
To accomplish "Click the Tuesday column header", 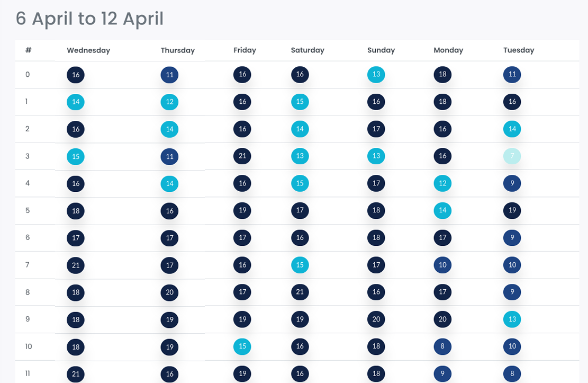I will 519,50.
